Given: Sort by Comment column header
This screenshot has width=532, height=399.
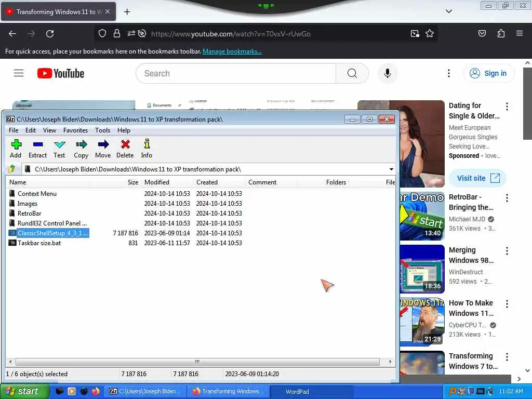Looking at the screenshot, I should click(262, 182).
